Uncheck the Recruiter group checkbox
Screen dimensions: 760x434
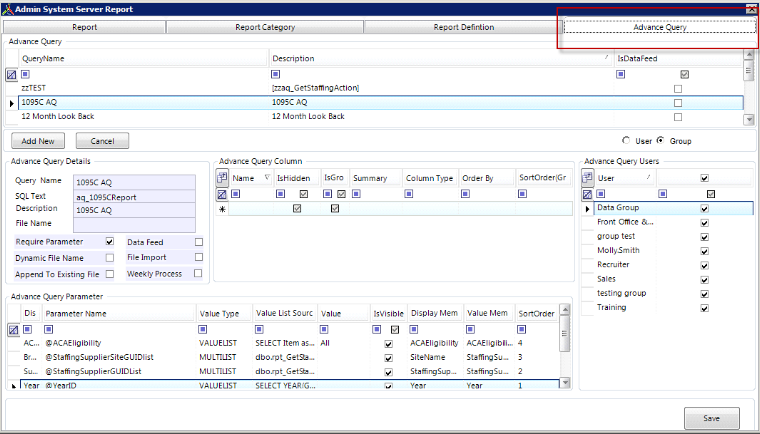click(705, 265)
